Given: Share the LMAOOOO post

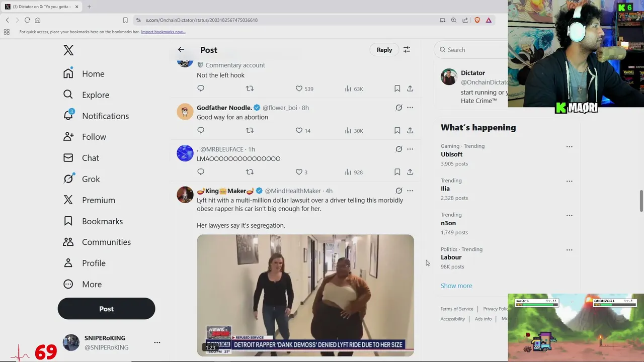Looking at the screenshot, I should [410, 172].
